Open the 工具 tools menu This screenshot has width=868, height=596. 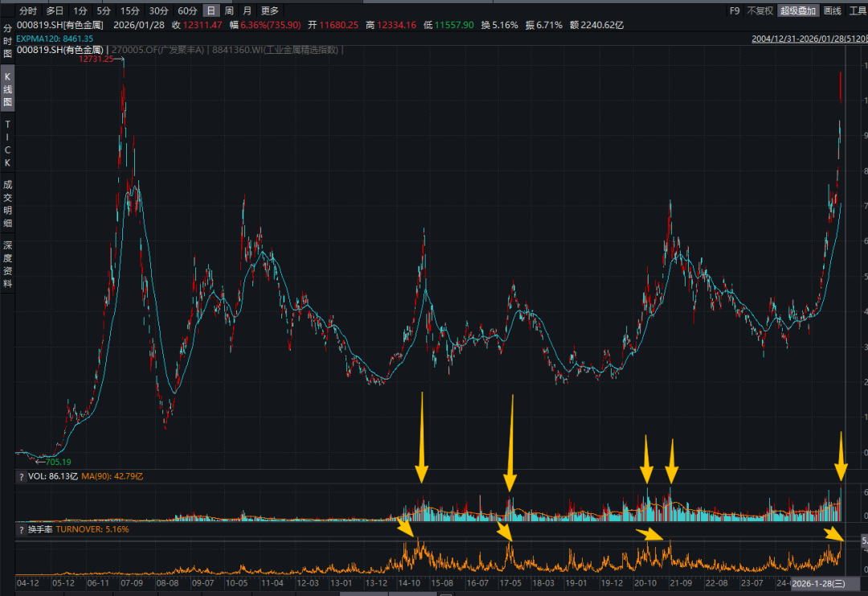point(857,10)
